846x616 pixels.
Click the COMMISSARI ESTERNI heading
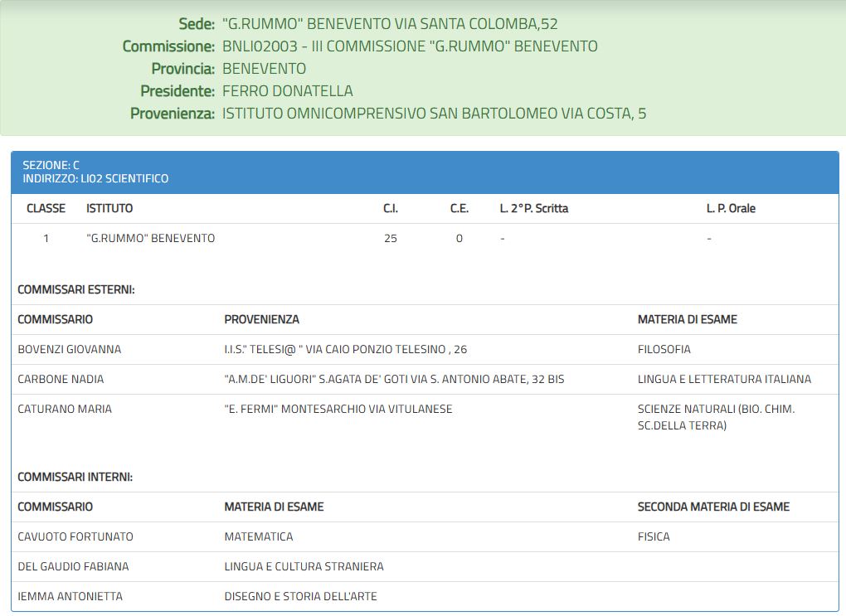coord(76,289)
